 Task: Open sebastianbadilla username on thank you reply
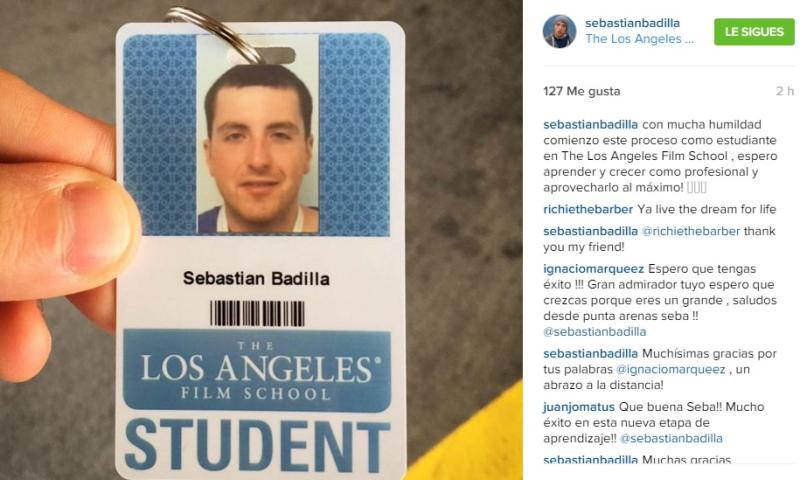(590, 231)
